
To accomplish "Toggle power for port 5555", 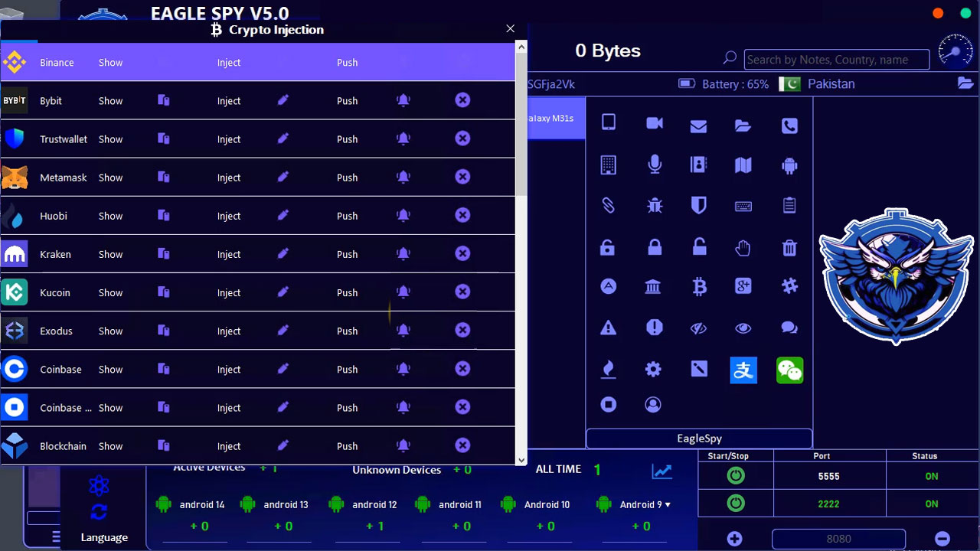I will 735,474.
